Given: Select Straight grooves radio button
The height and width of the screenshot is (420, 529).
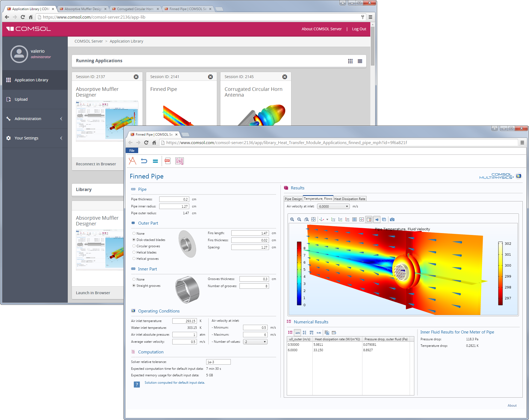Looking at the screenshot, I should tap(134, 285).
